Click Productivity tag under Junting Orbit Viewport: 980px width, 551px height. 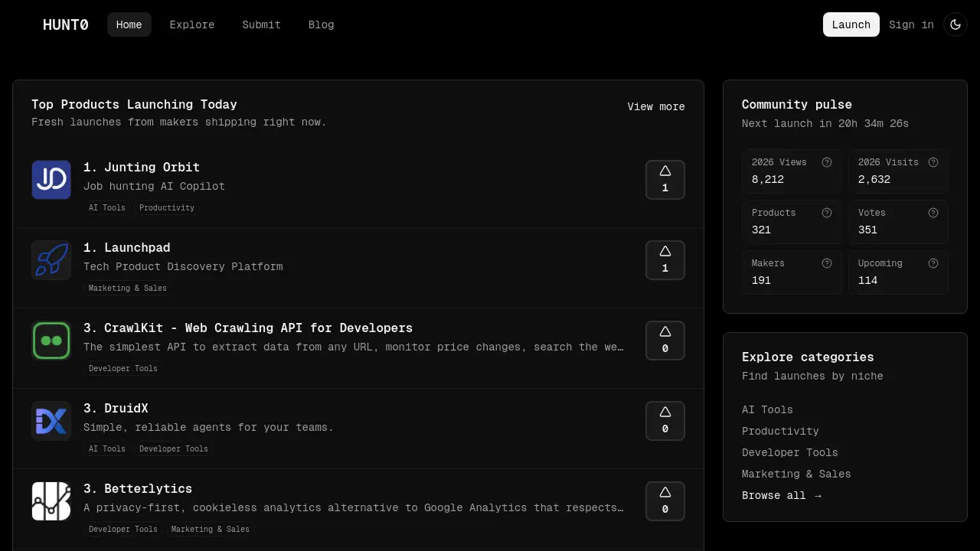coord(167,207)
